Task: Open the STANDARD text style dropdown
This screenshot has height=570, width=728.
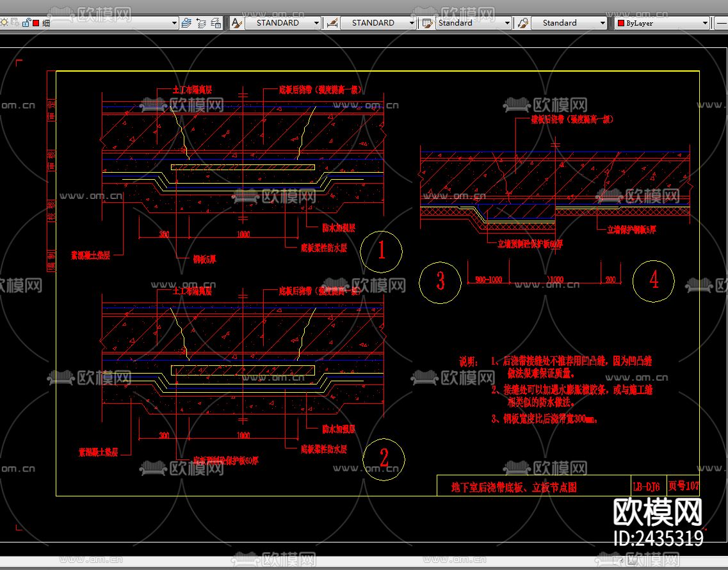Action: point(316,23)
